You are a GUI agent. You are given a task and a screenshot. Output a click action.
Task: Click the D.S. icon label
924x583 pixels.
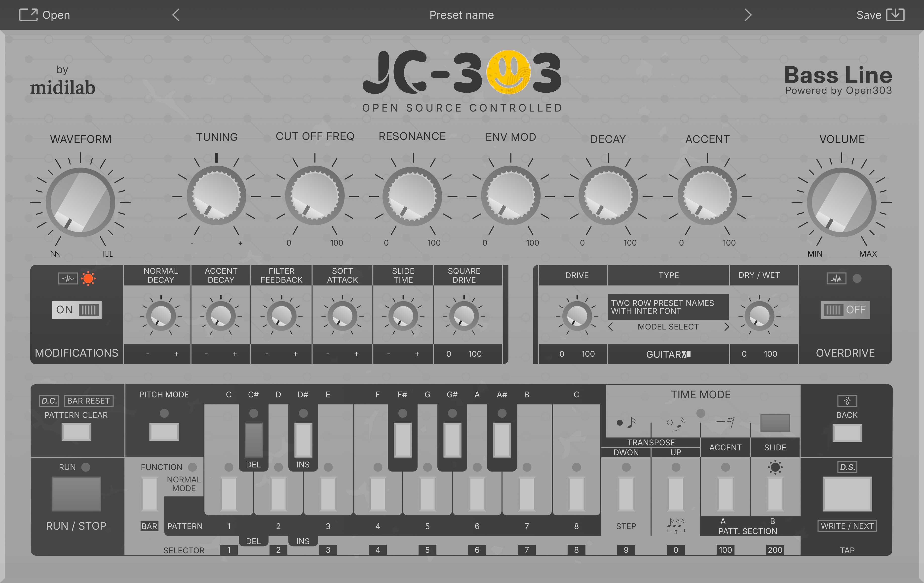click(847, 467)
